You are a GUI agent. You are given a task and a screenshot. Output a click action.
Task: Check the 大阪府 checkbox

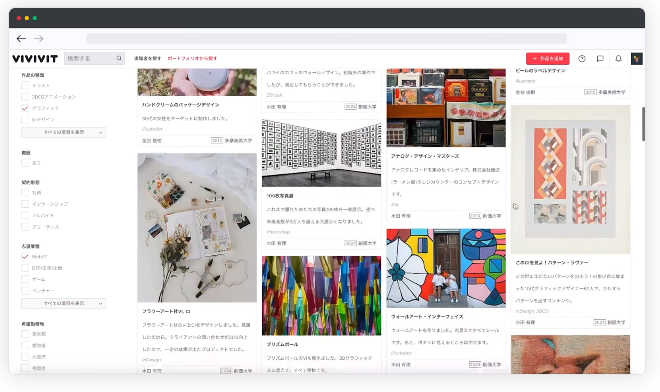pos(25,357)
